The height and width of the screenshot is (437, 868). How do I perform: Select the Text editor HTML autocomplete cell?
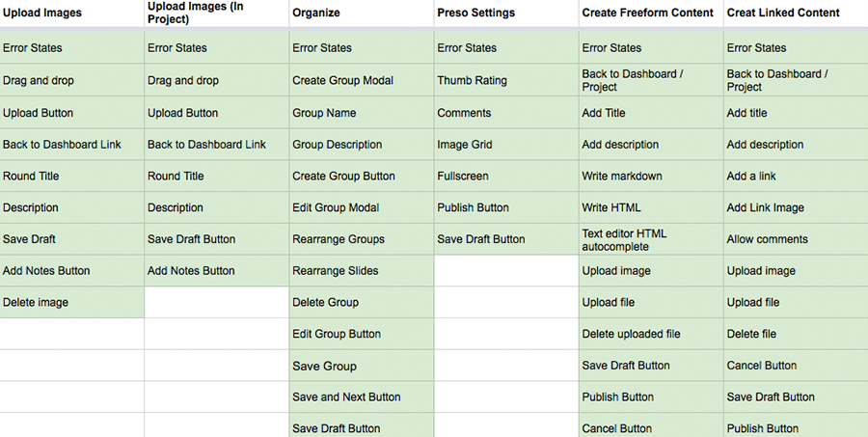(651, 239)
